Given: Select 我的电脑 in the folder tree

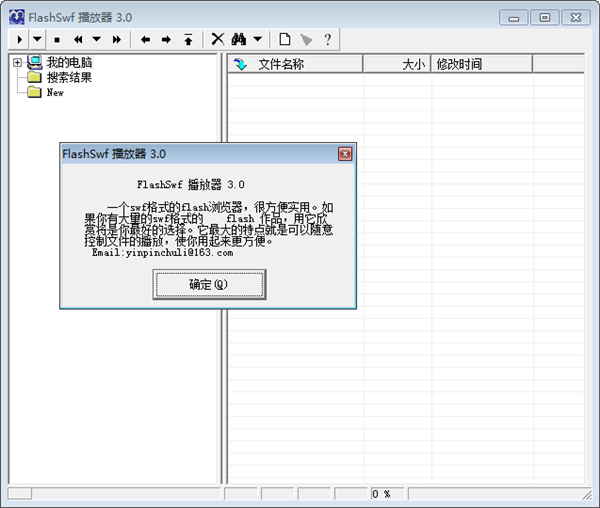Looking at the screenshot, I should (x=69, y=62).
